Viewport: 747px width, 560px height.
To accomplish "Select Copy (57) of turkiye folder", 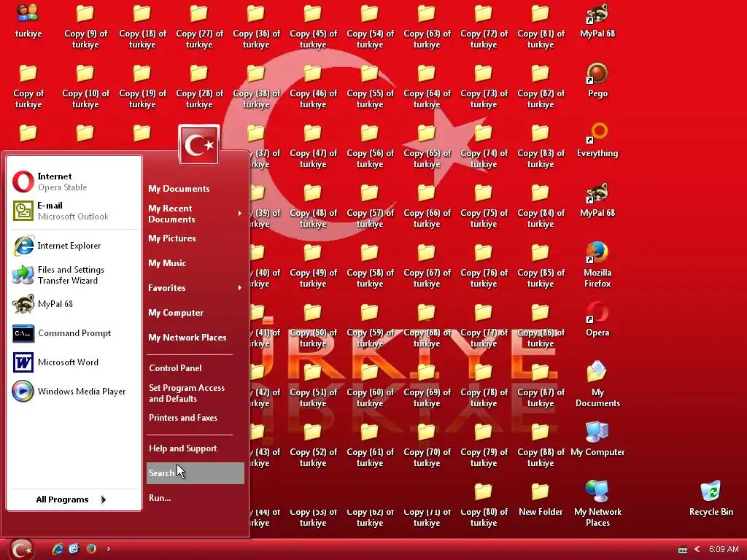I will [370, 205].
